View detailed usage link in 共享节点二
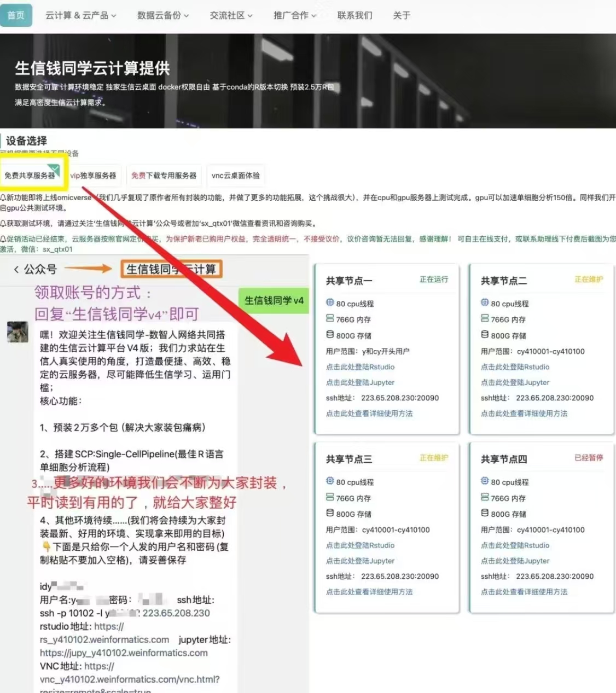The image size is (616, 693). pos(524,414)
